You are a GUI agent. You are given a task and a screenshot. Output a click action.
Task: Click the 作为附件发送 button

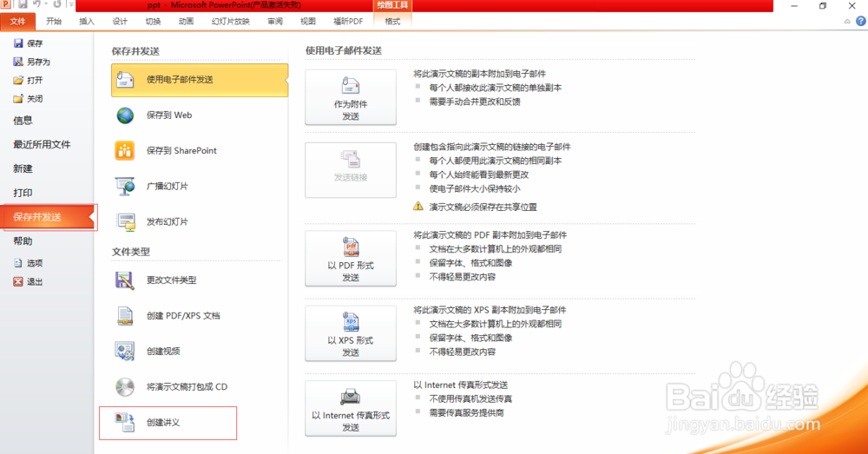coord(351,97)
